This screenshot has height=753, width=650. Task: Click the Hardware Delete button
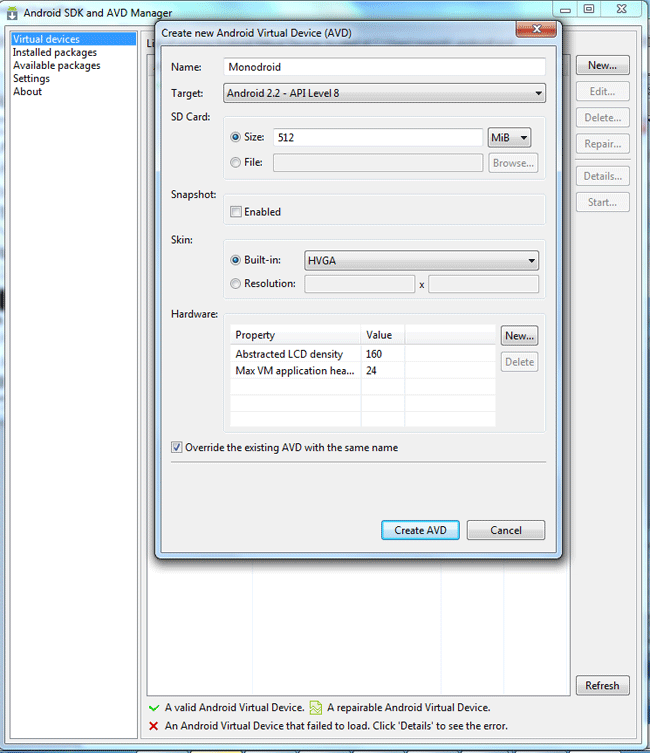tap(519, 362)
